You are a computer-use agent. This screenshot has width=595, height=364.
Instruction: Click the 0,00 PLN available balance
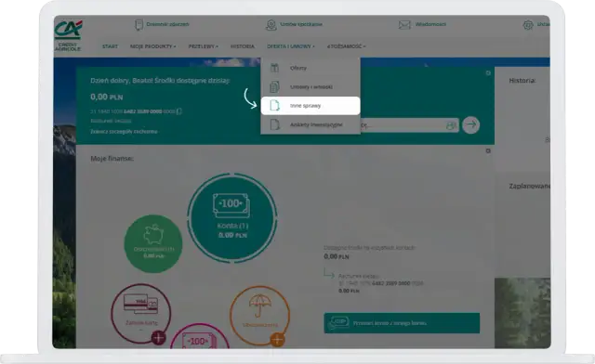point(107,97)
